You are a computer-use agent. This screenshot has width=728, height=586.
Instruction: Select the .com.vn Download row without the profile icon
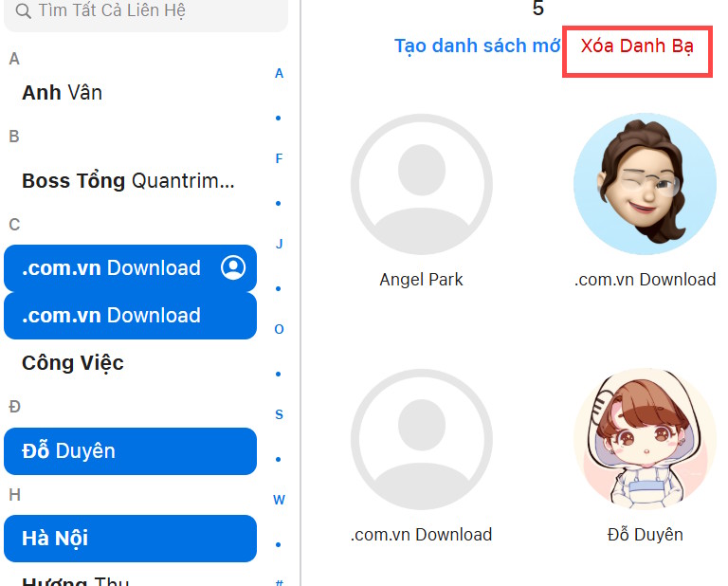[130, 316]
